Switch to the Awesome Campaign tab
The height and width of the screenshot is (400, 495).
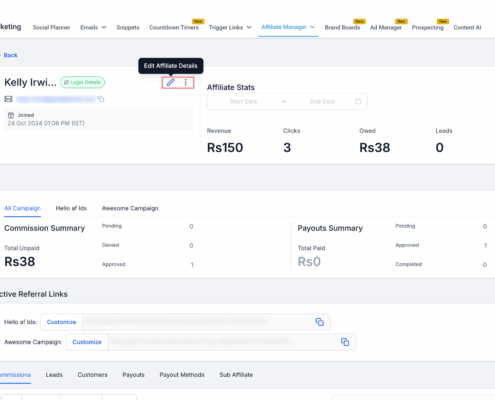pos(130,208)
